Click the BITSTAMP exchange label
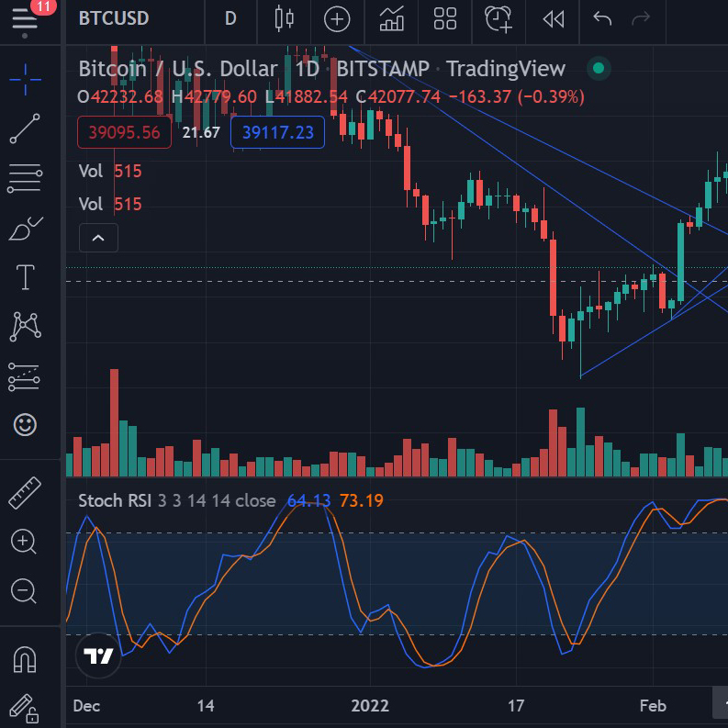Viewport: 728px width, 728px height. pos(383,69)
